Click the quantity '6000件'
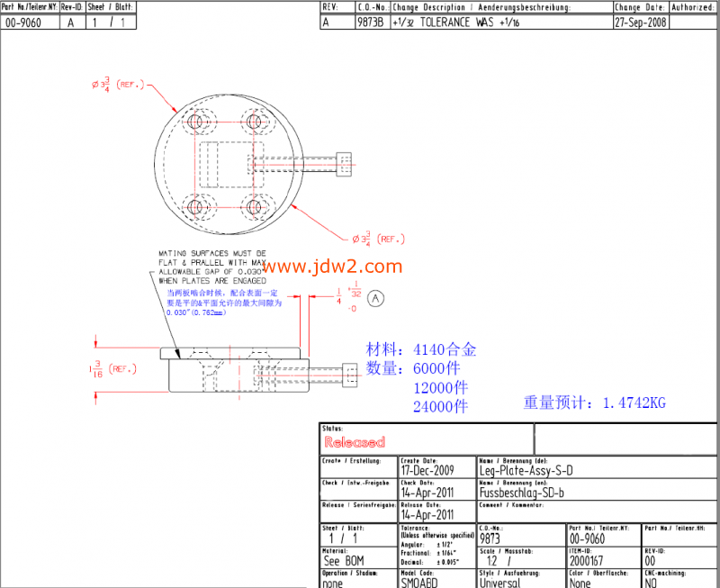Screen dimensions: 720x588 click(x=436, y=368)
